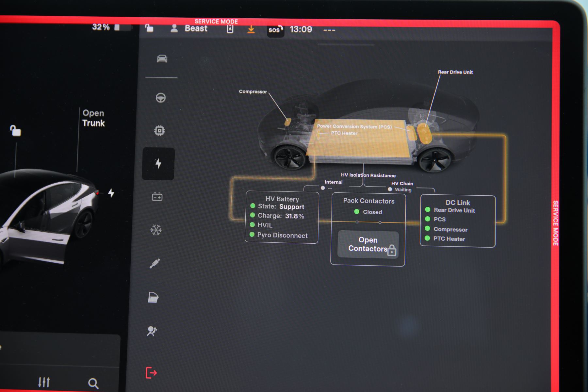588x392 pixels.
Task: Open the airbag safety restraint icon
Action: [152, 331]
